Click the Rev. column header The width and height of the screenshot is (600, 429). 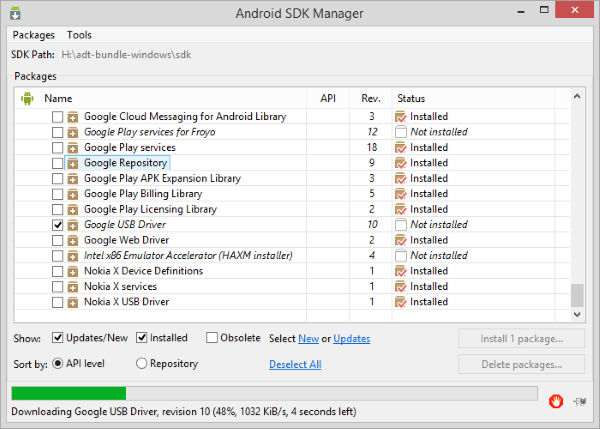[x=371, y=98]
